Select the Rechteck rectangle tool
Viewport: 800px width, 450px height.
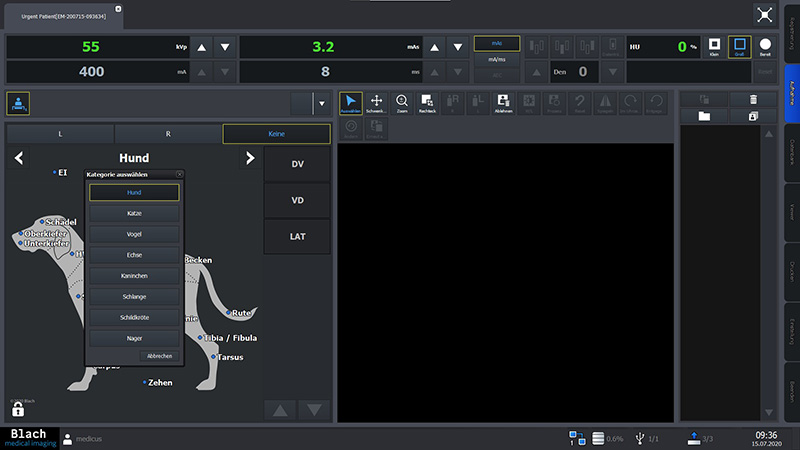[x=427, y=103]
